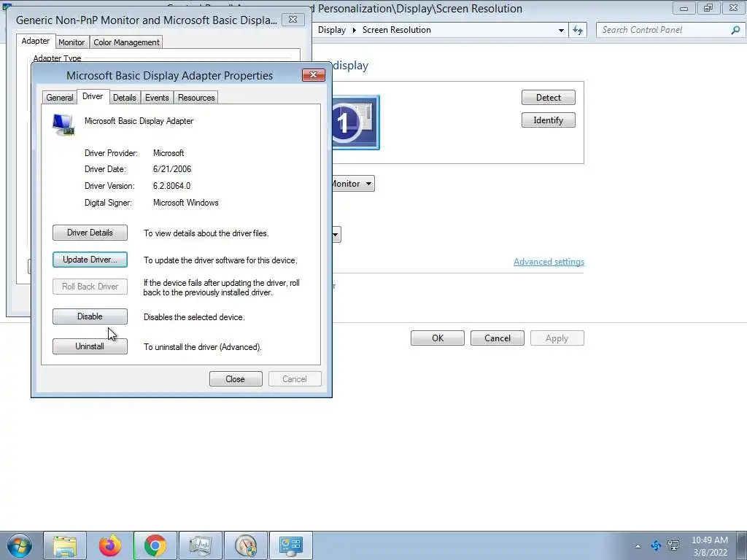Click the Driver Provider Microsoft value
The height and width of the screenshot is (560, 747).
[169, 153]
